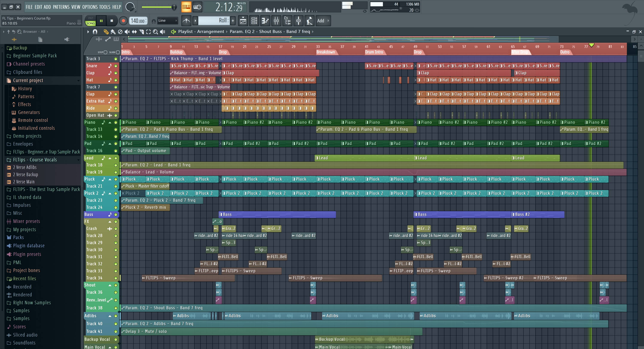Select the Slice tool in playlist

point(141,32)
